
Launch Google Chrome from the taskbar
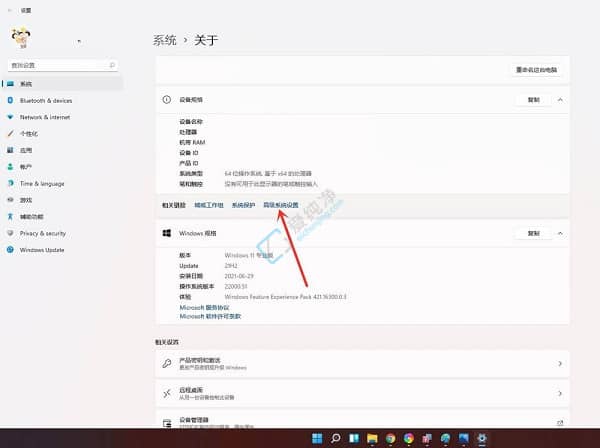[390, 438]
